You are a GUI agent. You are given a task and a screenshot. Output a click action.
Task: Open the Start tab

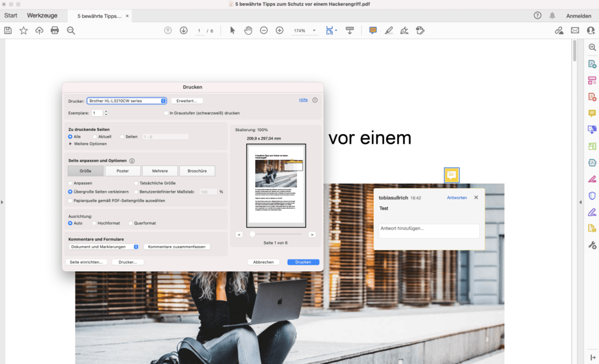[11, 16]
